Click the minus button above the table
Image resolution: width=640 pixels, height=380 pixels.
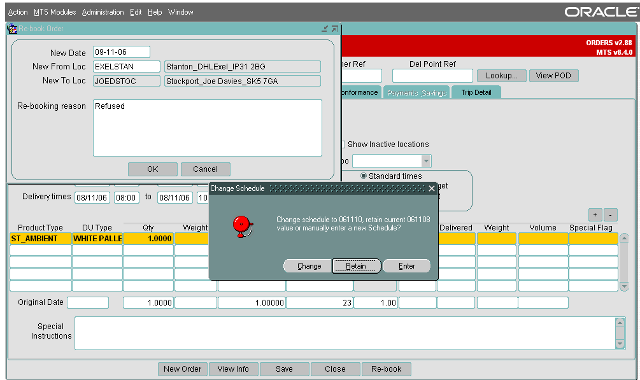(610, 215)
